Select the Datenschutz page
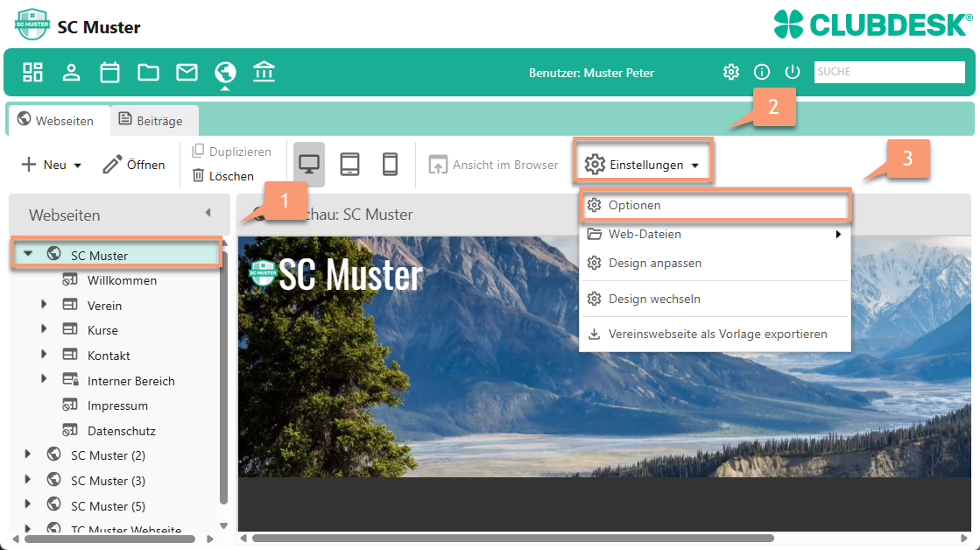This screenshot has width=980, height=550. tap(121, 431)
